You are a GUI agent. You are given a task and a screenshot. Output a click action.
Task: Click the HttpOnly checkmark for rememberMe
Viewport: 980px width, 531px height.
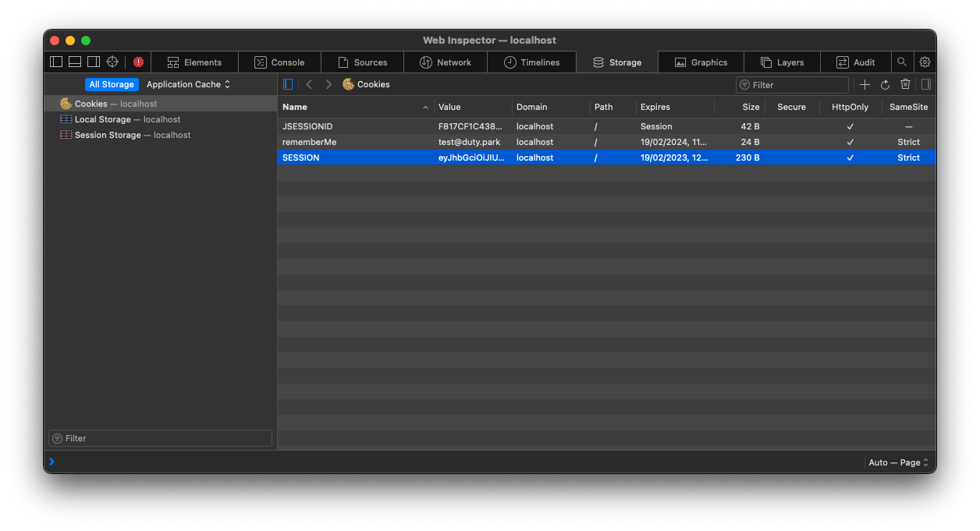pyautogui.click(x=850, y=142)
